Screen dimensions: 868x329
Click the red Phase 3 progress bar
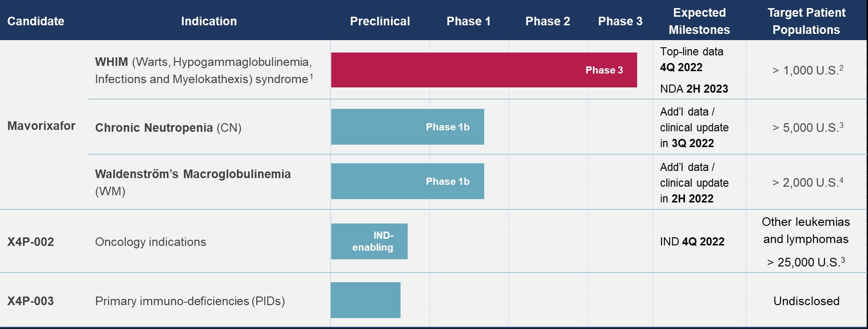pyautogui.click(x=484, y=70)
